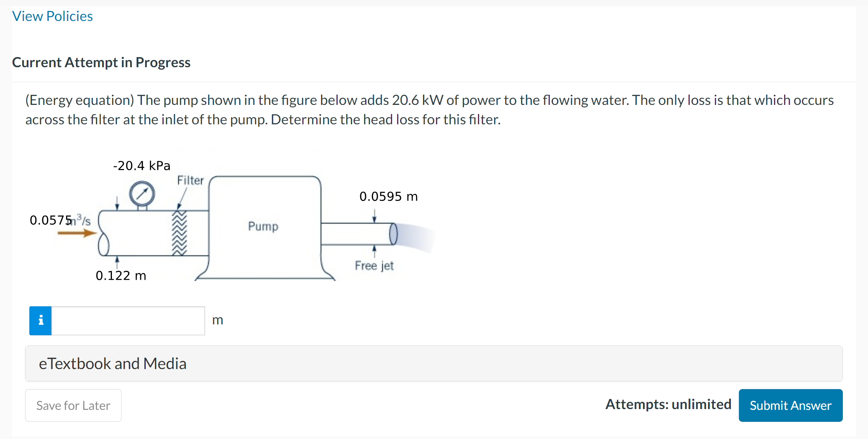Click Save for Later

tap(73, 405)
